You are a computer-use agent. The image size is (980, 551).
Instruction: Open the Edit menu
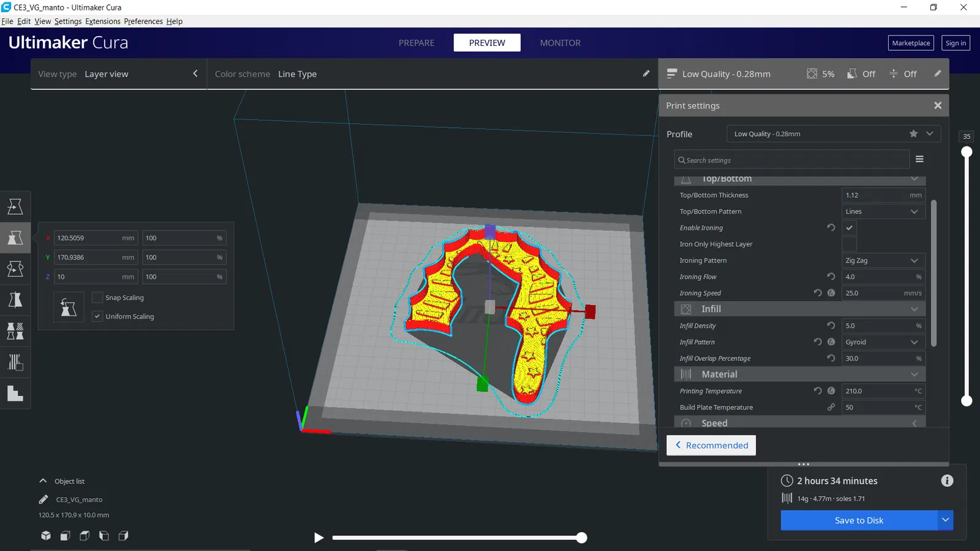click(24, 21)
